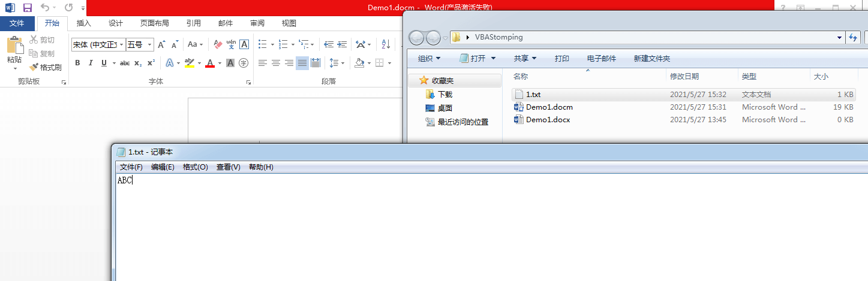Apply character shading (gray A icon)
Viewport: 868px width, 281px height.
pos(230,63)
